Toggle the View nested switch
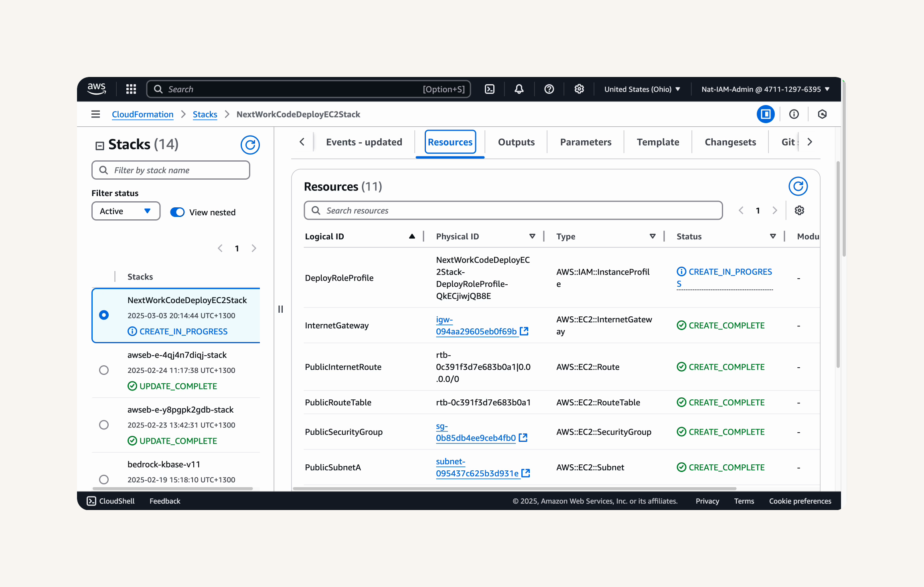This screenshot has height=587, width=924. coord(177,212)
